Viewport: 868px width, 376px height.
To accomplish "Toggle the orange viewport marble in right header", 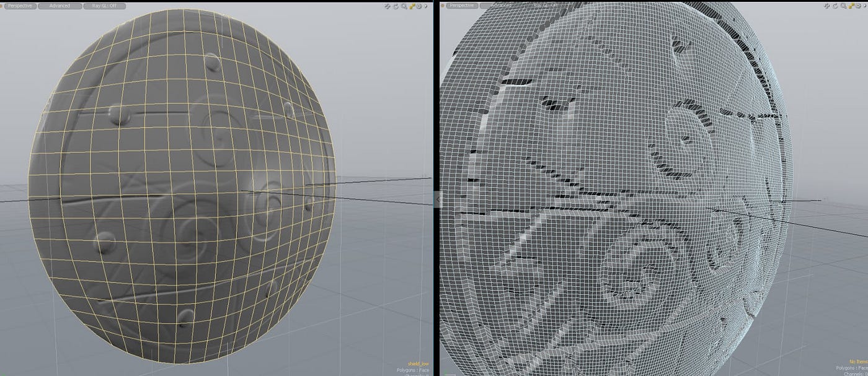I will [x=442, y=5].
